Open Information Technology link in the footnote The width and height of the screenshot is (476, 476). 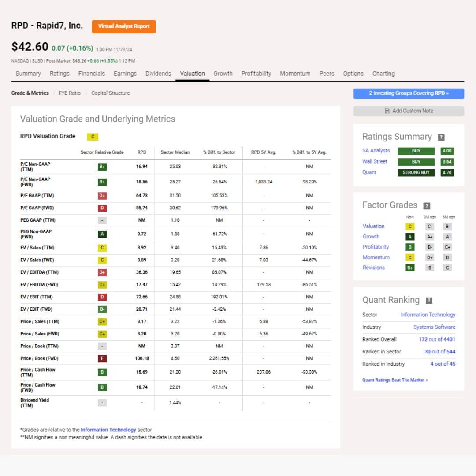click(108, 430)
